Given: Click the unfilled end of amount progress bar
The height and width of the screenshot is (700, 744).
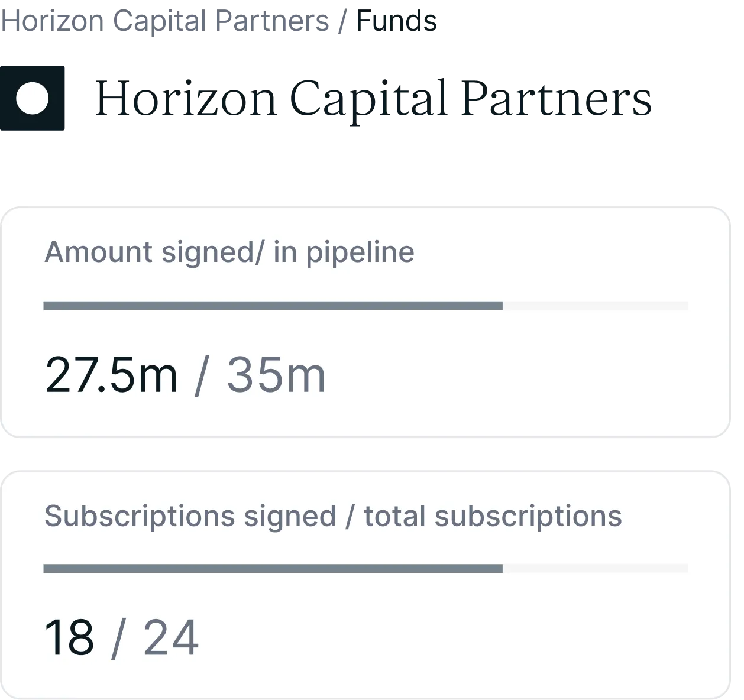Looking at the screenshot, I should coord(596,306).
